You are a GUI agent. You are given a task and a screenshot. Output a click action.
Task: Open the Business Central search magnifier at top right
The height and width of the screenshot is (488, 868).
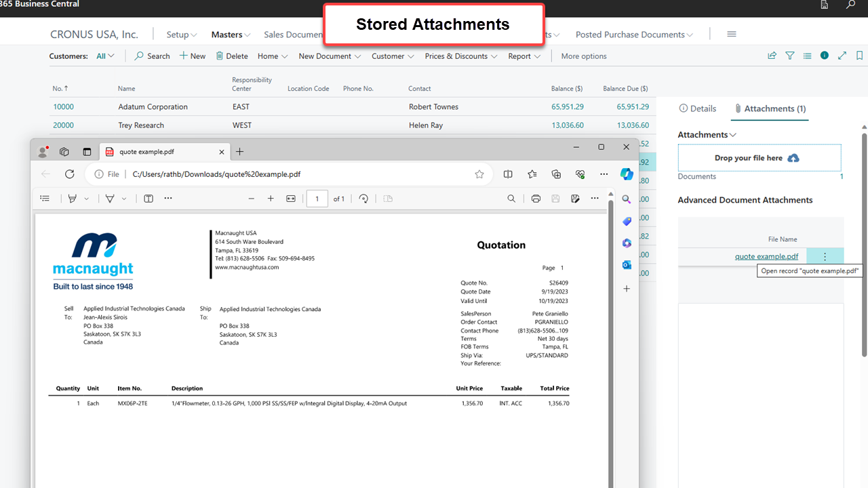(x=851, y=5)
